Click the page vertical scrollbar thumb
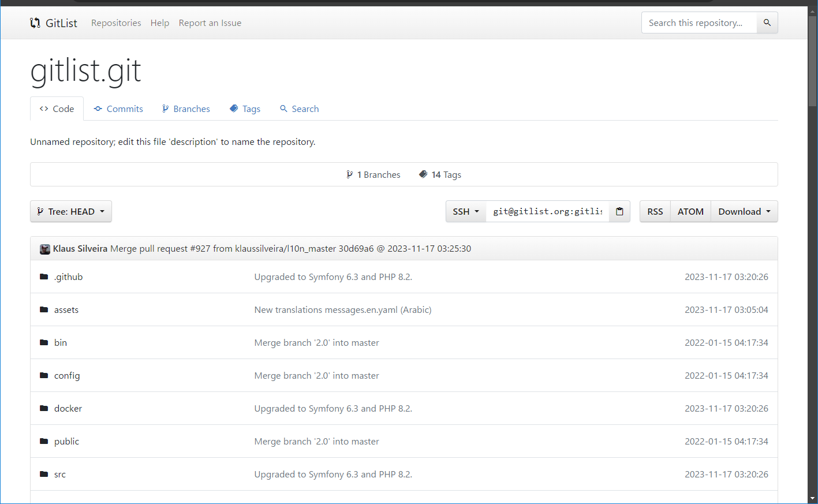Viewport: 818px width, 504px height. [x=813, y=61]
